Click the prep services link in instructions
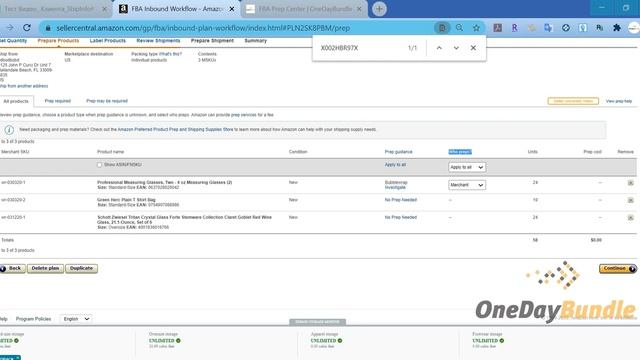This screenshot has width=640, height=360. 244,115
